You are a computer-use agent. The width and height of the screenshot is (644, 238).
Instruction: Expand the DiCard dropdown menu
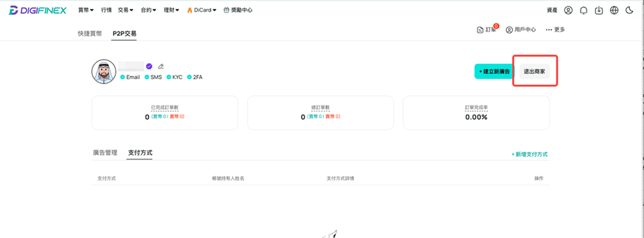pyautogui.click(x=202, y=10)
